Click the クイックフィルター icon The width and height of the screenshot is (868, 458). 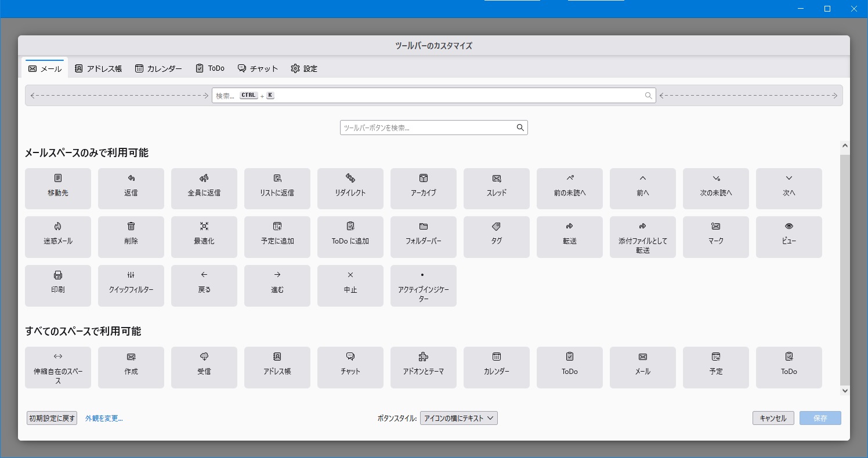131,275
